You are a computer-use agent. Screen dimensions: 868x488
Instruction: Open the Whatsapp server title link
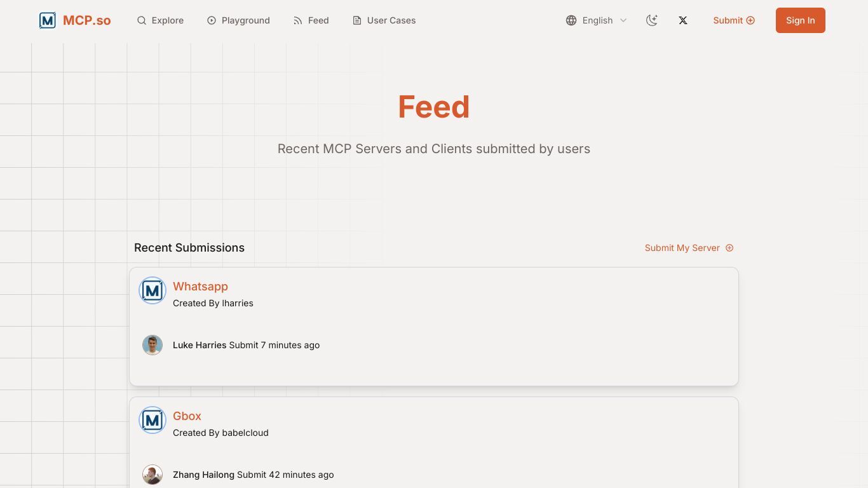click(200, 287)
